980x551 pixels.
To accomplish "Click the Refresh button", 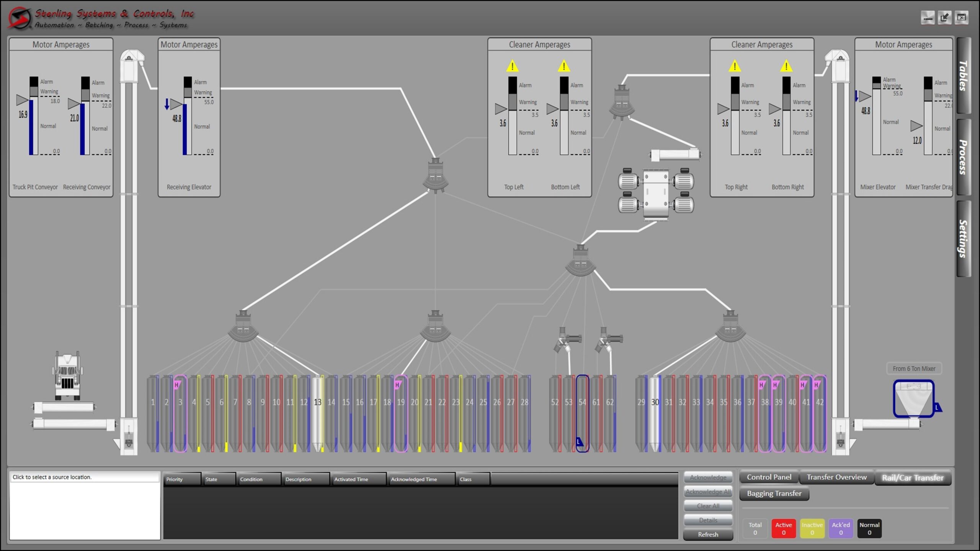I will (708, 535).
